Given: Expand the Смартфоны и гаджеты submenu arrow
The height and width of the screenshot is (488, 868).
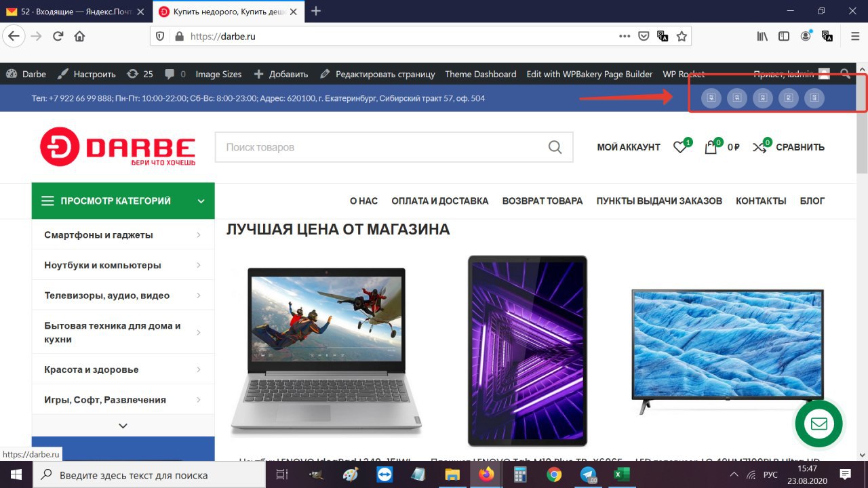Looking at the screenshot, I should (x=199, y=235).
